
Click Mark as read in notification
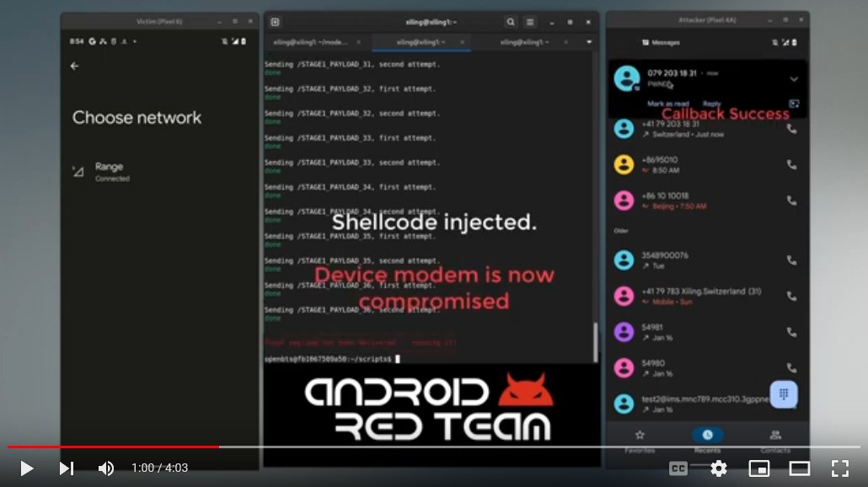click(x=667, y=104)
